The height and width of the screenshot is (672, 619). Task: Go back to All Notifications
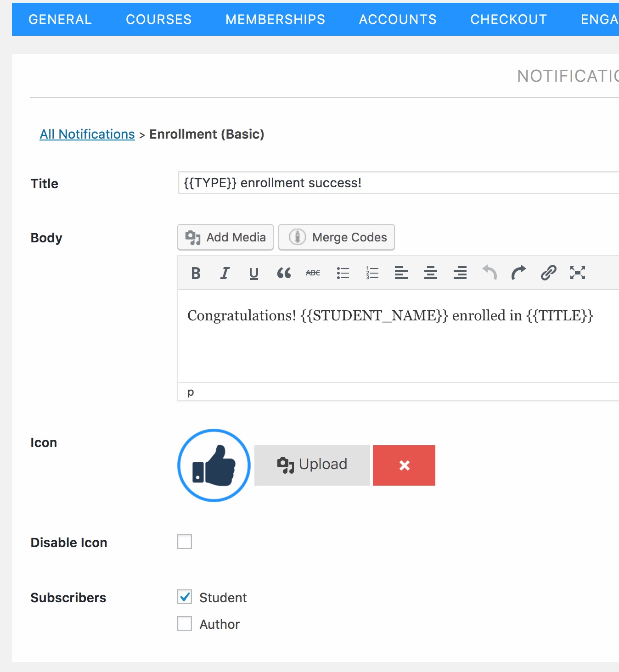[x=87, y=134]
